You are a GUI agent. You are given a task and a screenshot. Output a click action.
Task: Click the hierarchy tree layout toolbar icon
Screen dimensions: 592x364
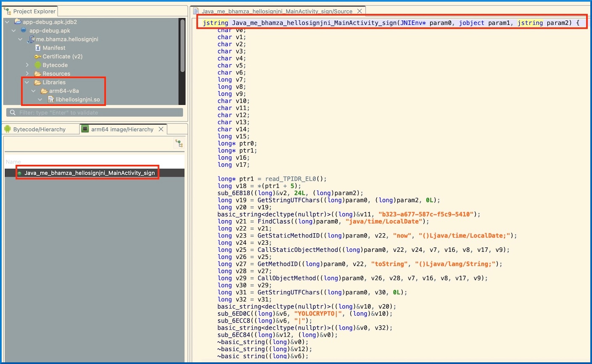(x=179, y=144)
